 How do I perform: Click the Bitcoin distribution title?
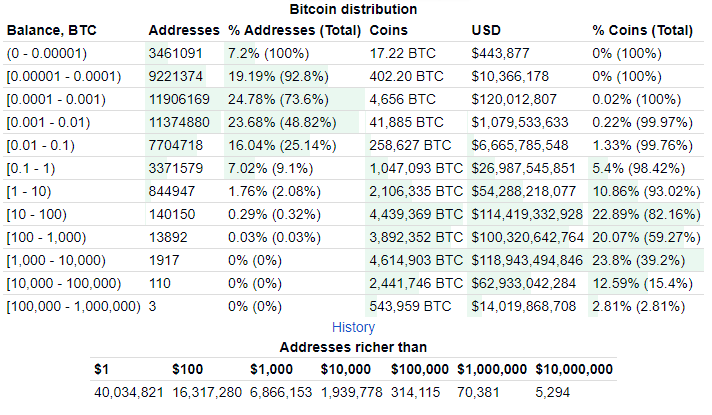353,9
